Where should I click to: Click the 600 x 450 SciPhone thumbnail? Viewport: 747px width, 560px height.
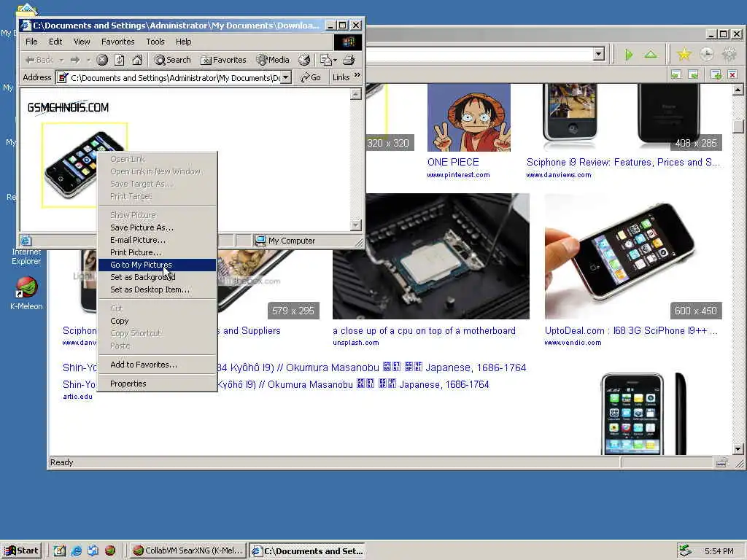click(634, 256)
